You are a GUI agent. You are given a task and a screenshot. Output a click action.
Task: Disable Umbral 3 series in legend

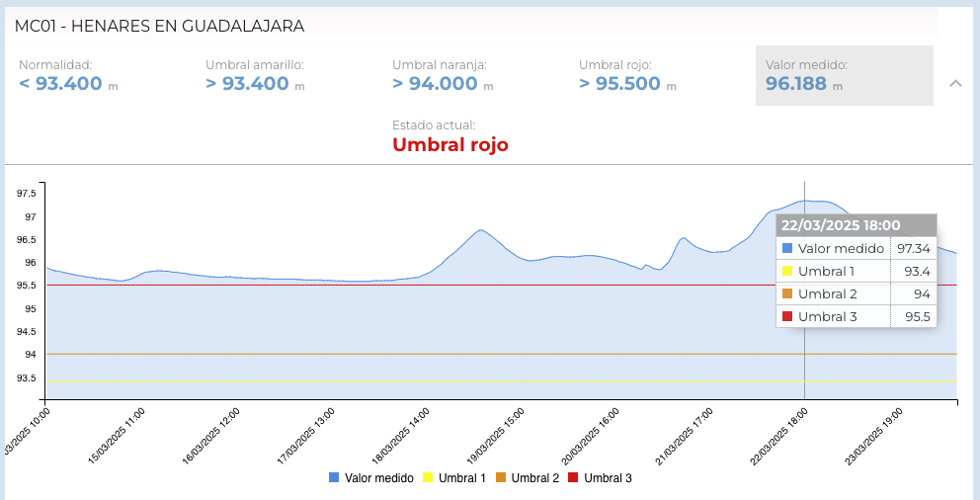tap(600, 478)
